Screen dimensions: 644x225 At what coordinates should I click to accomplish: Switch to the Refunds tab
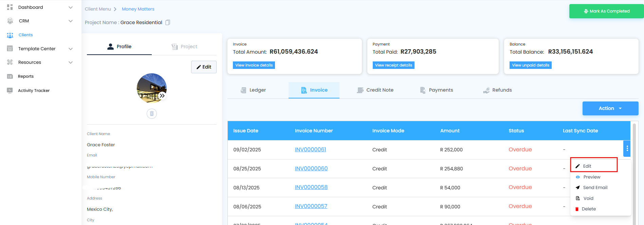(x=497, y=90)
